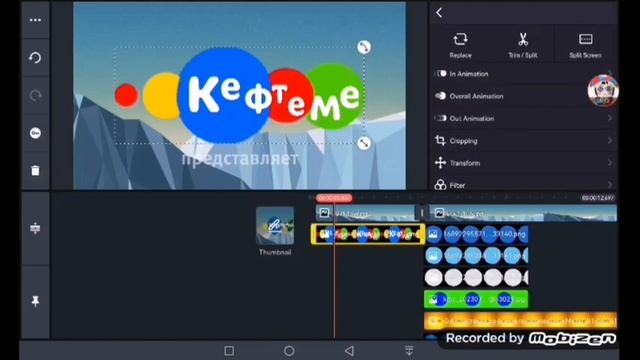Click the undo arrow icon
This screenshot has height=360, width=640.
(36, 58)
